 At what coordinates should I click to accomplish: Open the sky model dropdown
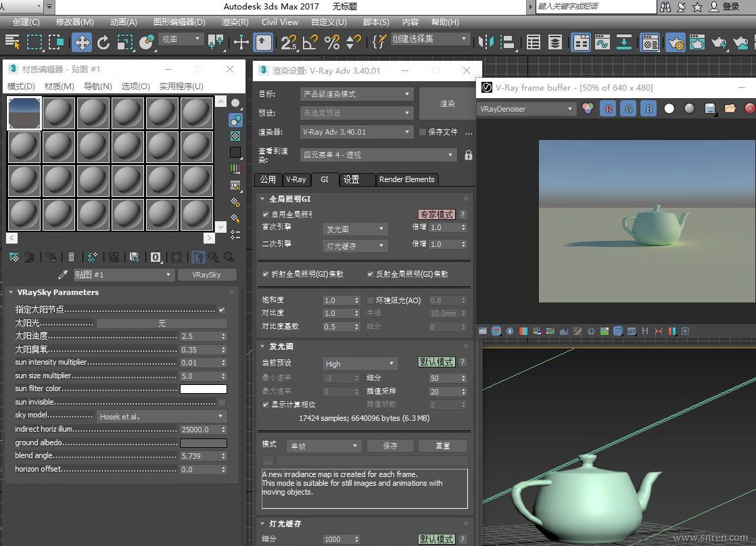[x=162, y=416]
